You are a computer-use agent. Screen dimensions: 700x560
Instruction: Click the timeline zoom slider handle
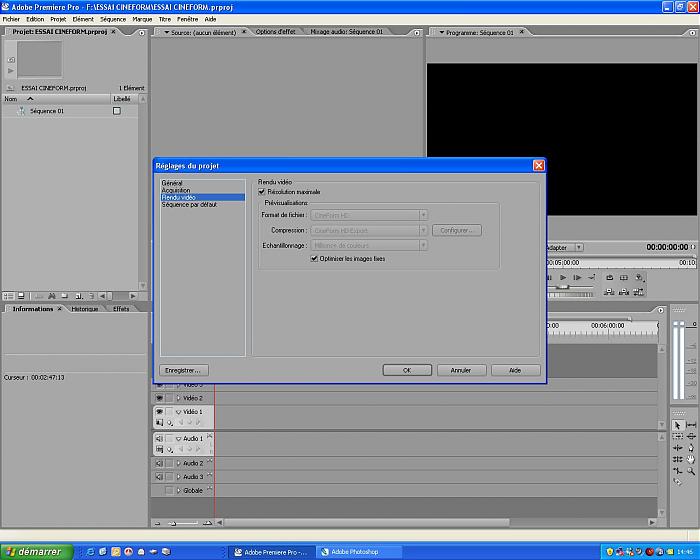(x=174, y=523)
